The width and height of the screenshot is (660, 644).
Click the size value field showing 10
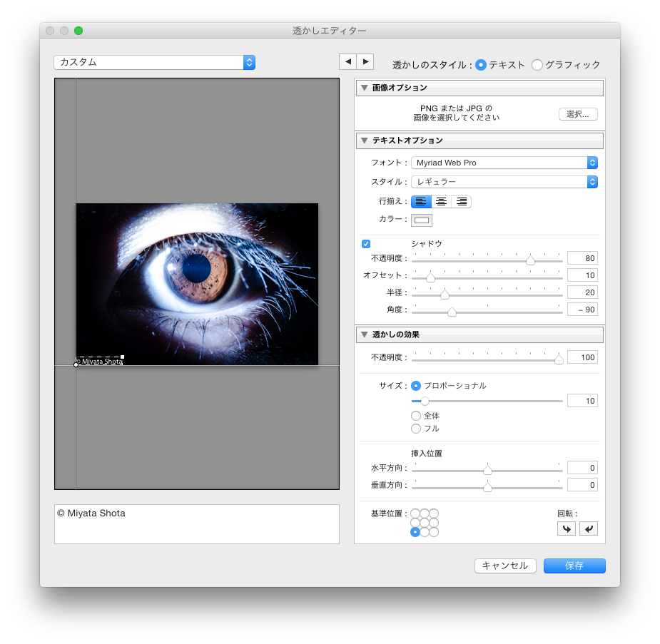tap(582, 401)
